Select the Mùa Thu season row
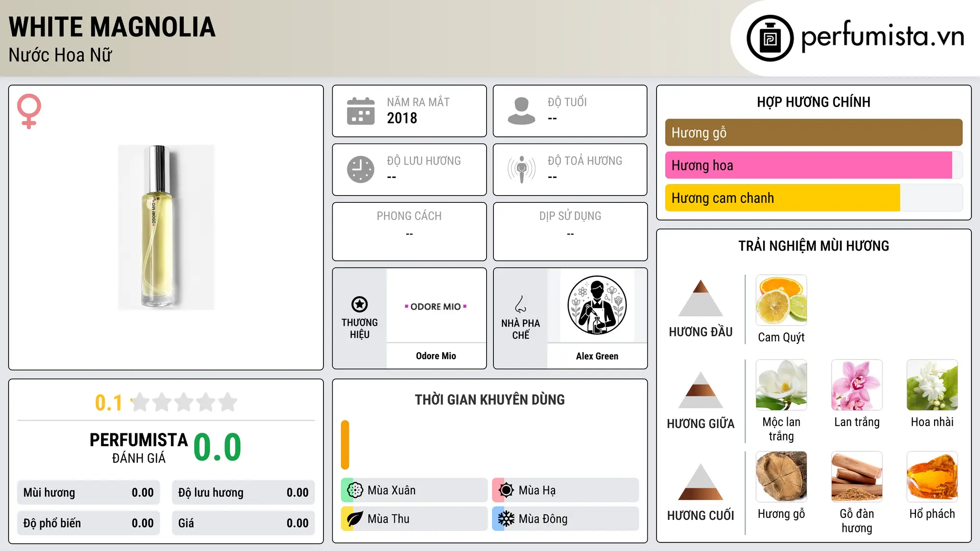The height and width of the screenshot is (551, 980). 414,519
